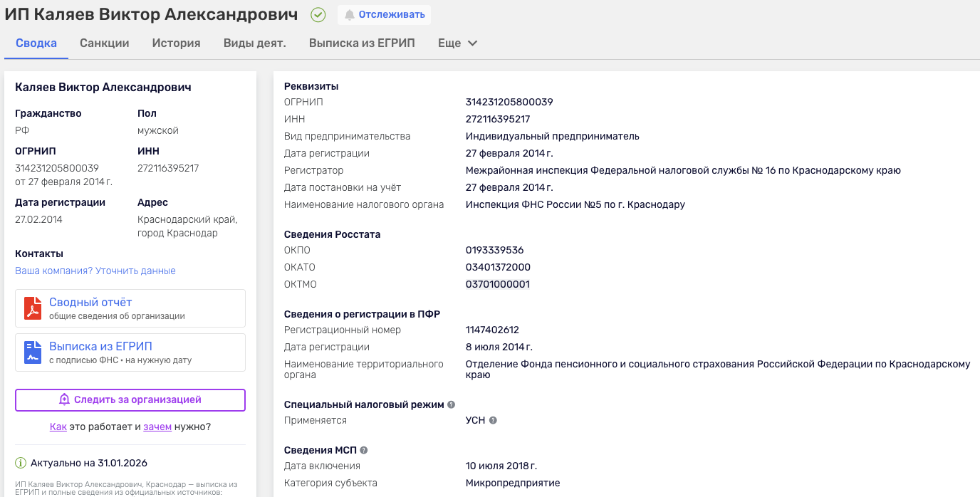Click the ОКПО value 0193339536
980x497 pixels.
[x=495, y=250]
